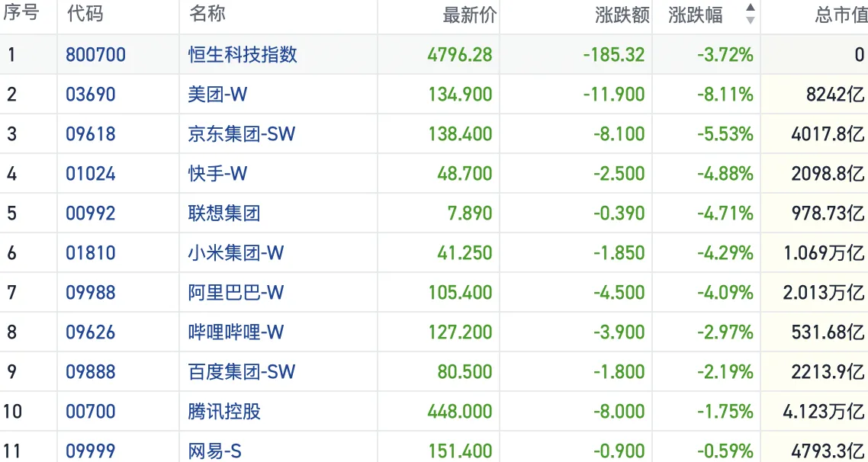This screenshot has height=462, width=868.
Task: Select the 978.73亿 market cap cell
Action: click(x=828, y=213)
